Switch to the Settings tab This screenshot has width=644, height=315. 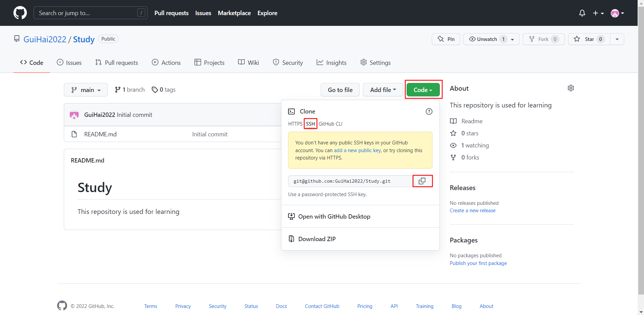click(375, 62)
